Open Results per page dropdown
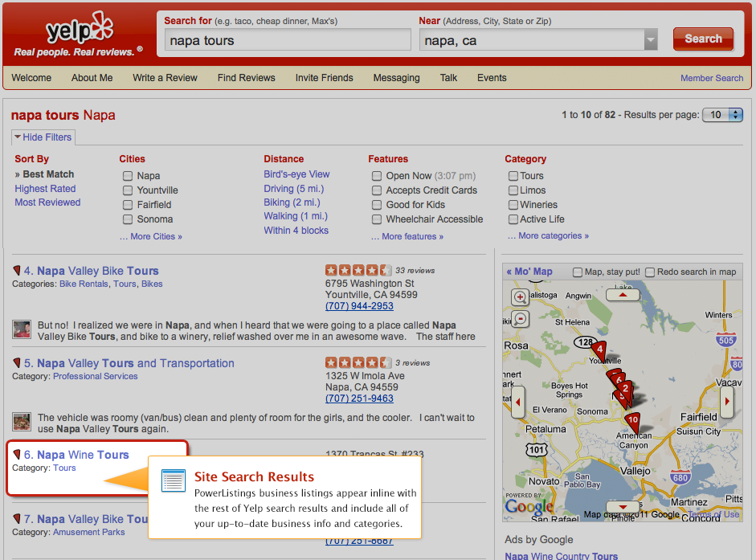This screenshot has height=560, width=756. (723, 115)
